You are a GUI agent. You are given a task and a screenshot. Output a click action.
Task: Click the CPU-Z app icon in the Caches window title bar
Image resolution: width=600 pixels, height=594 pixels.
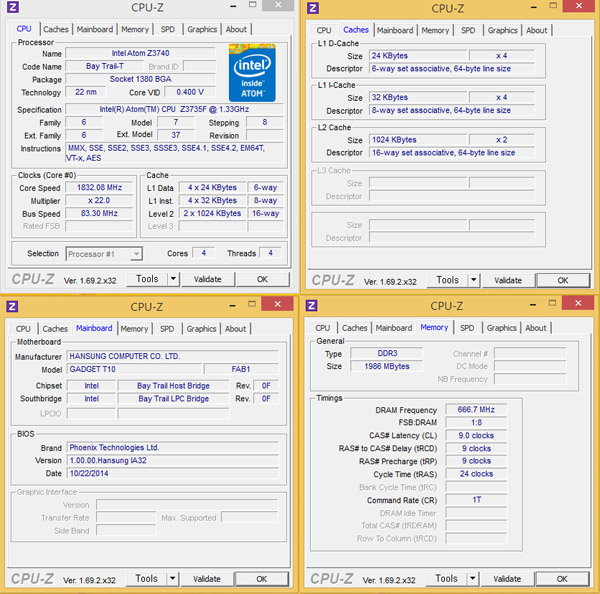(313, 8)
